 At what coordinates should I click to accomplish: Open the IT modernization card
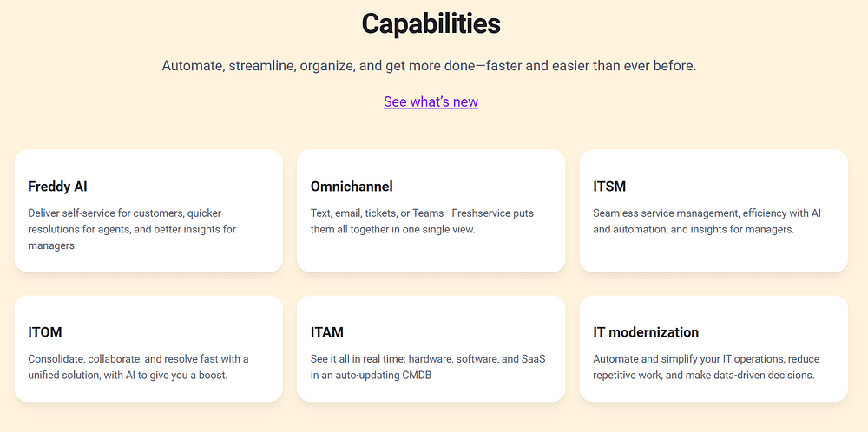click(x=713, y=349)
